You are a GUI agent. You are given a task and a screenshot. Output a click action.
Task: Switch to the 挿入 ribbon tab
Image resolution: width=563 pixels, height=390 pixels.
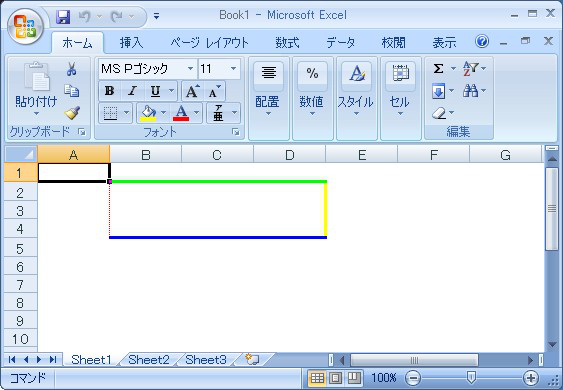tap(131, 43)
